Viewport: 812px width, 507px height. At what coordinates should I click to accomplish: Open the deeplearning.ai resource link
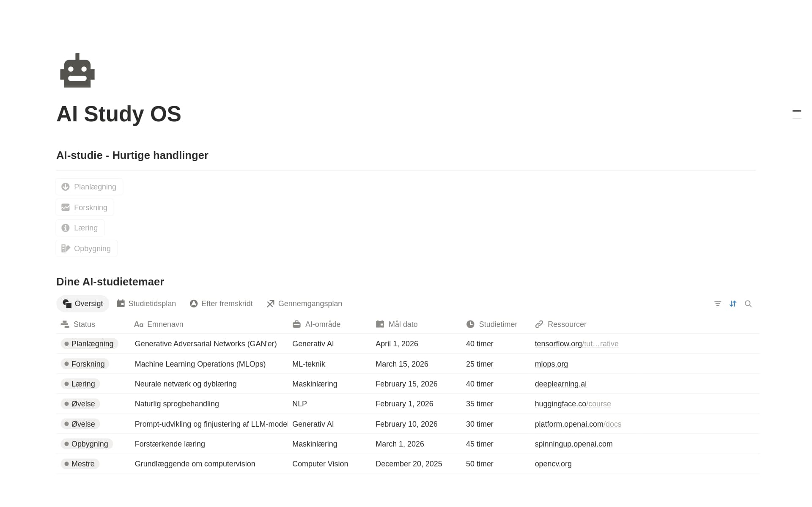[560, 384]
